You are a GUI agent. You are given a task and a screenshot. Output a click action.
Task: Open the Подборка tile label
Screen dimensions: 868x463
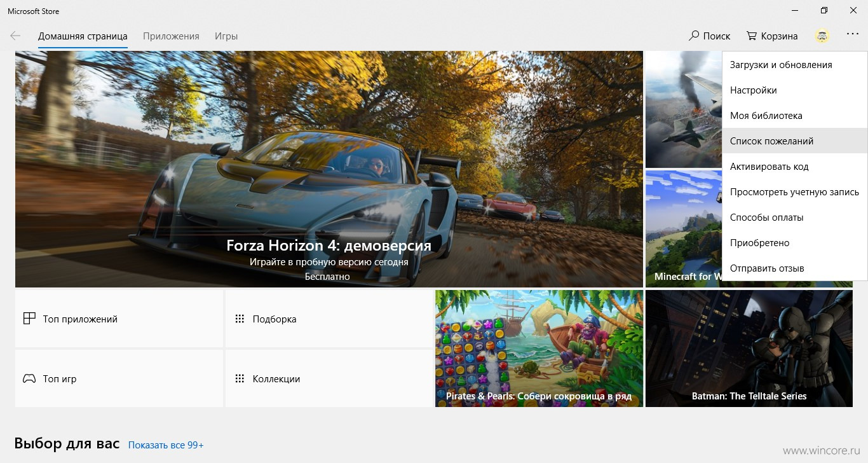pyautogui.click(x=275, y=319)
